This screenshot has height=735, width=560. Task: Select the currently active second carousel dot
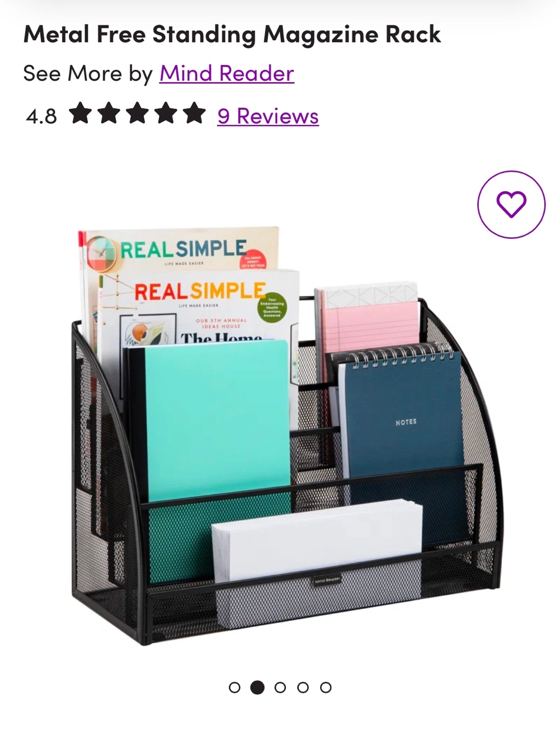[257, 688]
